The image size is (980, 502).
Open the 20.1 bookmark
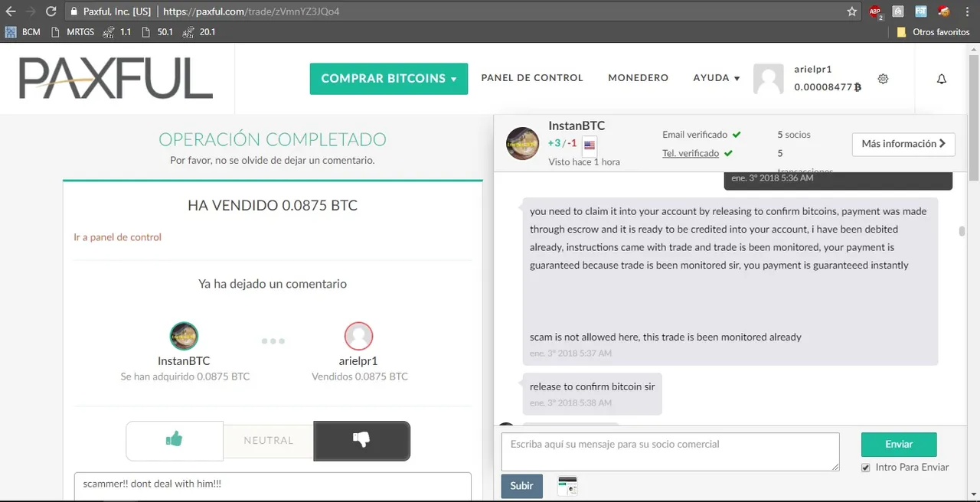point(199,32)
